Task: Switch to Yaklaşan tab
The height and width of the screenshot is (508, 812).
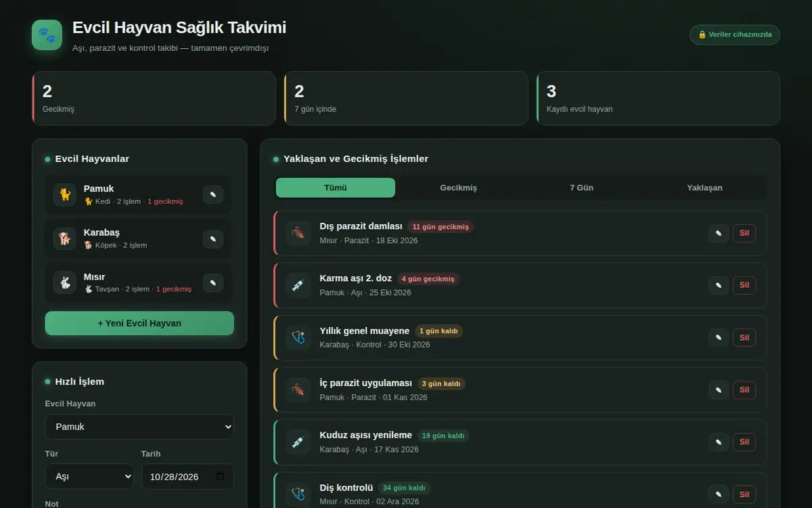Action: point(704,188)
